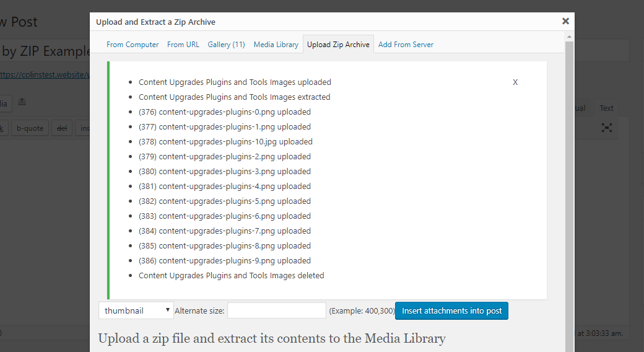Select the Gallery (11) tab
Screen dimensions: 644x352
click(226, 45)
